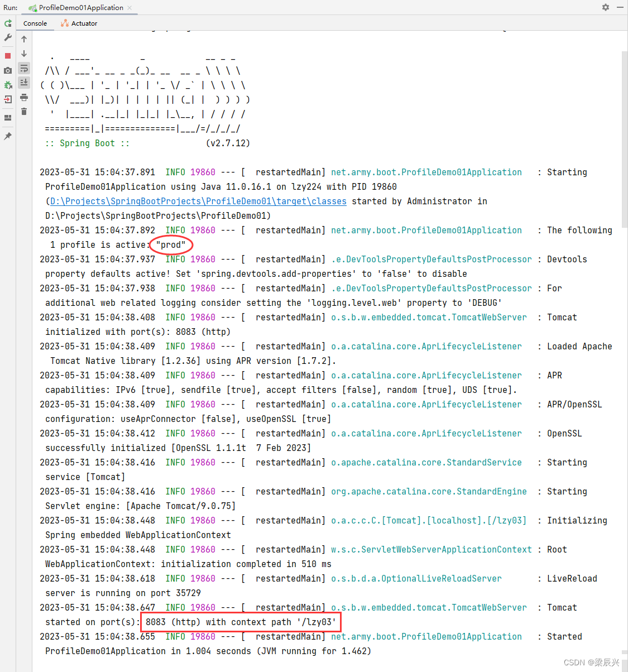Switch to the Actuator tab

click(79, 23)
